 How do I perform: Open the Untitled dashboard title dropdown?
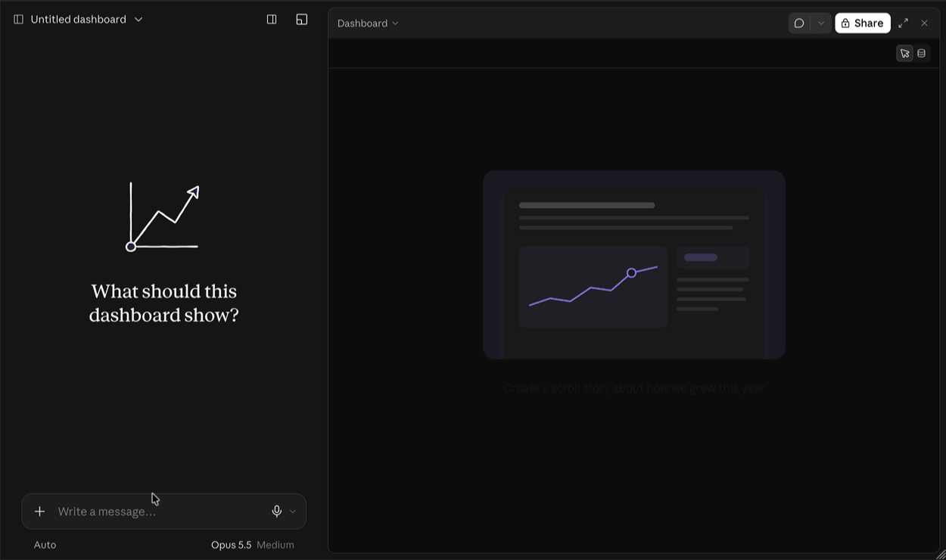[x=87, y=20]
